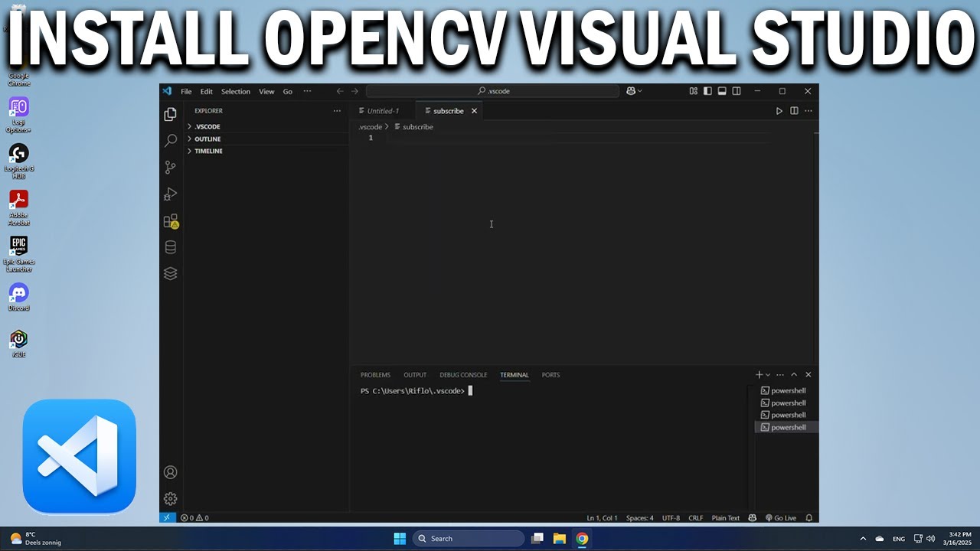Open Explorer Views and More Actions ellipsis
Screen dimensions: 980x551
[336, 111]
